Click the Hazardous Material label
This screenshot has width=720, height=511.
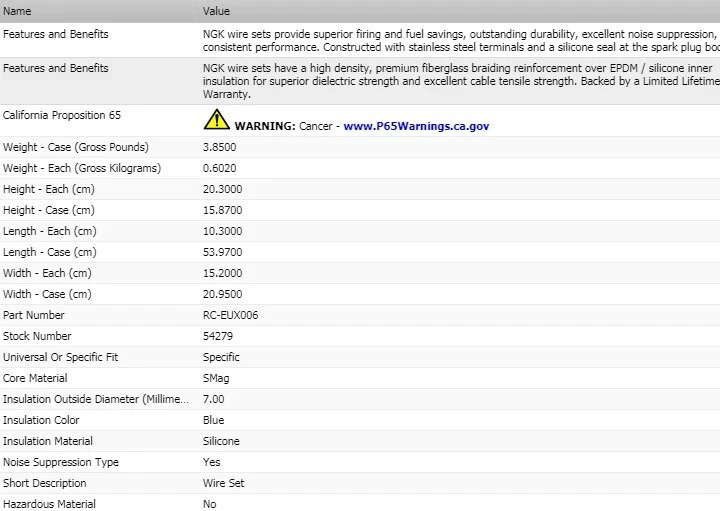pyautogui.click(x=49, y=504)
